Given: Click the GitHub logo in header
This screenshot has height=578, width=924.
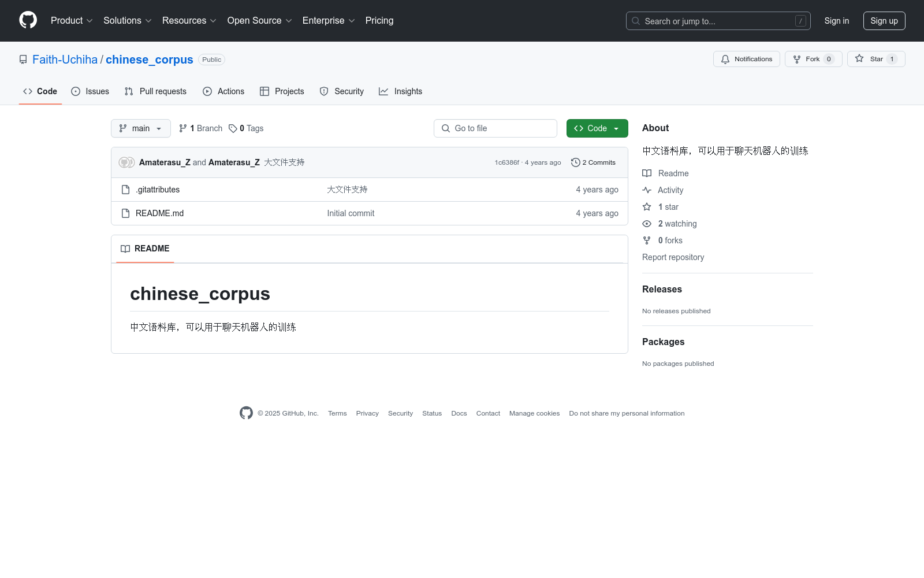Looking at the screenshot, I should click(28, 20).
